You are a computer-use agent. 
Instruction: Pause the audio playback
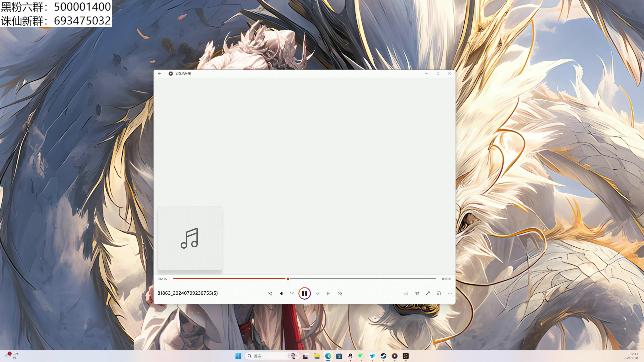pos(304,293)
